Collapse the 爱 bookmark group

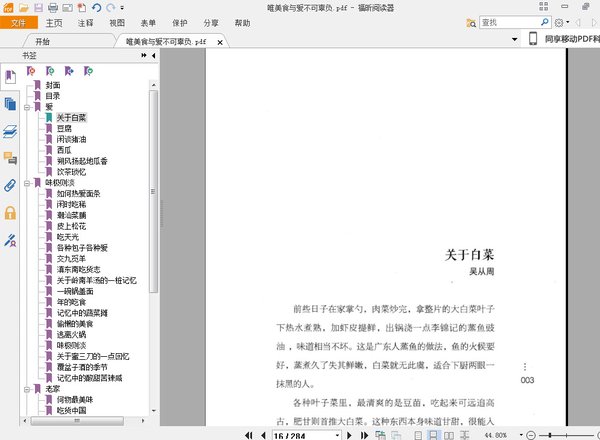point(27,108)
